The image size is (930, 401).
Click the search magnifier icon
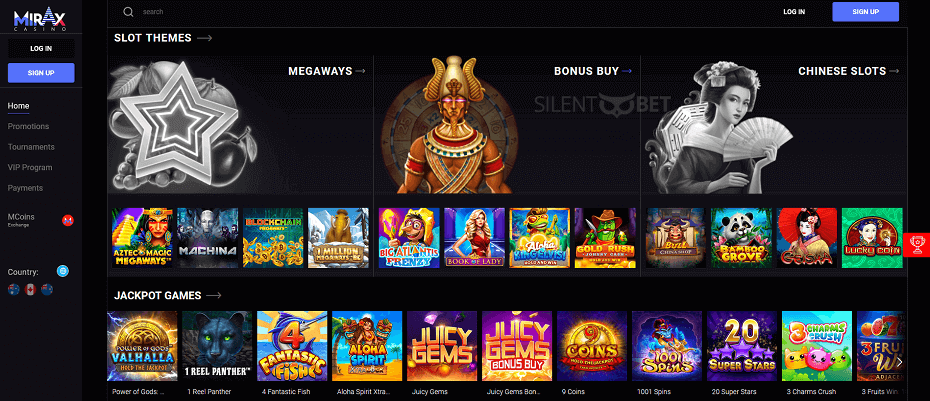[x=128, y=12]
